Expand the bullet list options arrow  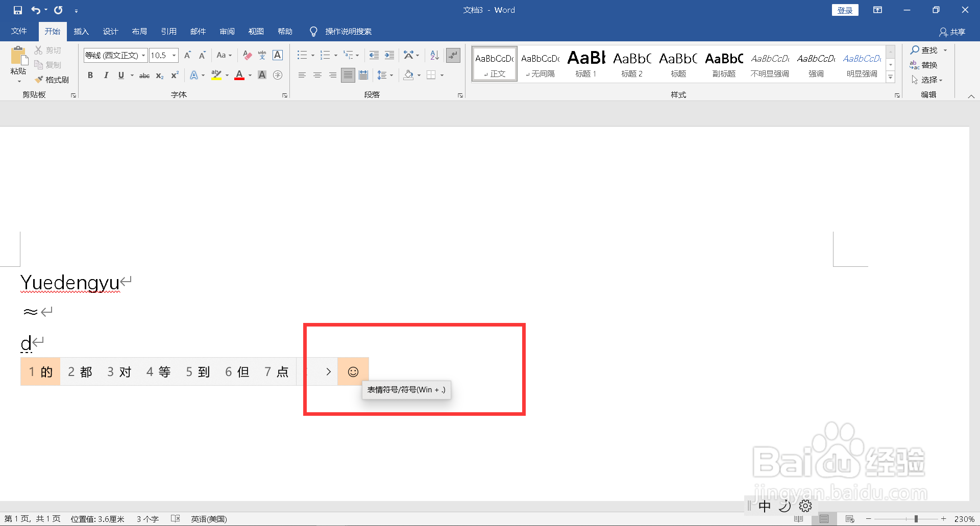coord(313,55)
